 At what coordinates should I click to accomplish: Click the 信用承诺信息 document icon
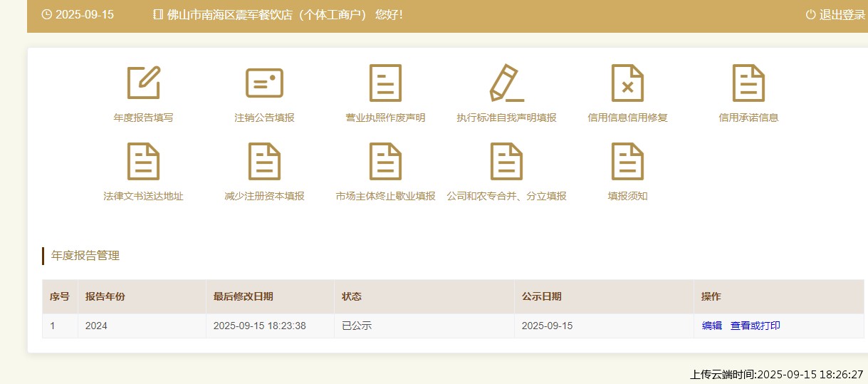pos(748,83)
